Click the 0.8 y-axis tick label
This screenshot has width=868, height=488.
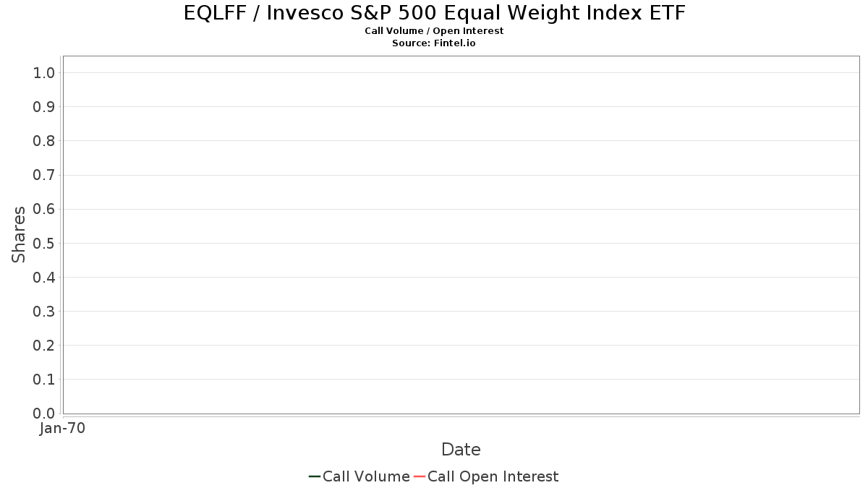click(44, 141)
